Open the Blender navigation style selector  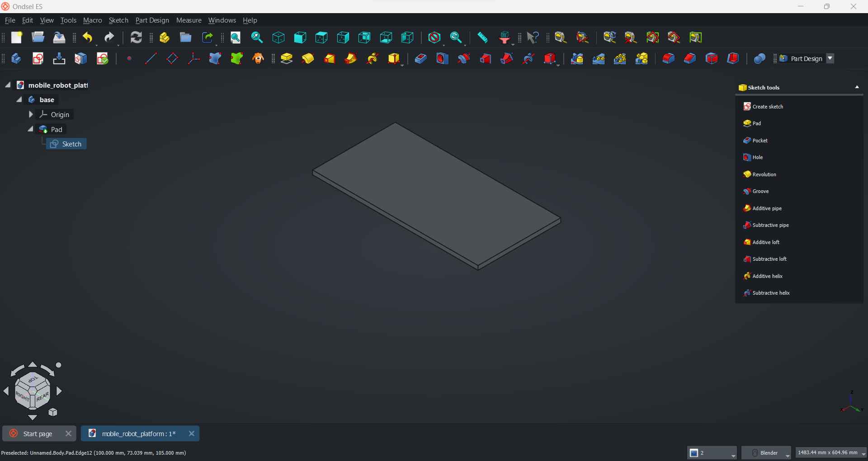coord(766,453)
